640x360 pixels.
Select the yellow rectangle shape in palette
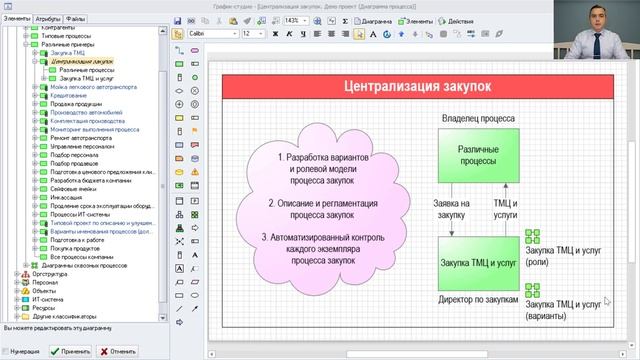pyautogui.click(x=179, y=118)
